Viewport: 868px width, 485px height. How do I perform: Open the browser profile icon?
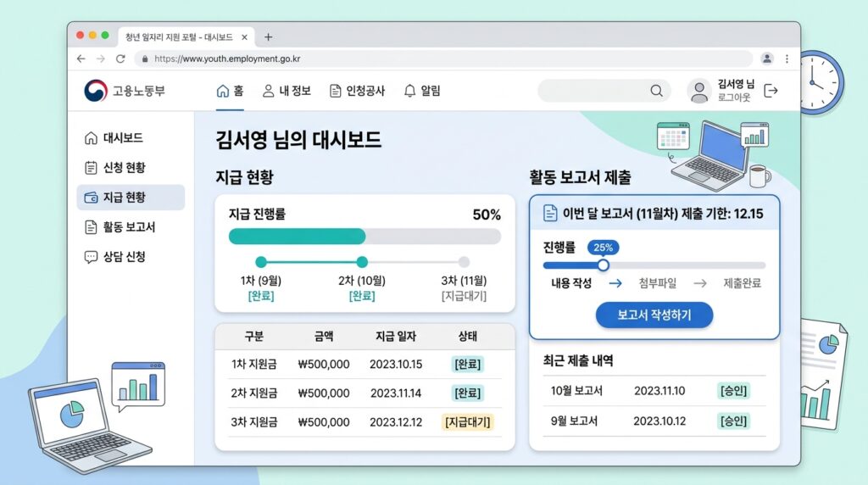click(x=766, y=59)
